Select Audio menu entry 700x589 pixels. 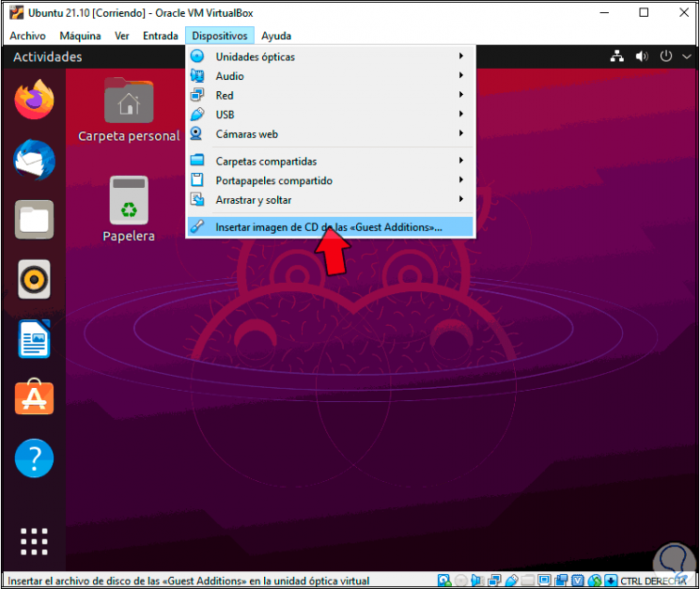pyautogui.click(x=331, y=76)
